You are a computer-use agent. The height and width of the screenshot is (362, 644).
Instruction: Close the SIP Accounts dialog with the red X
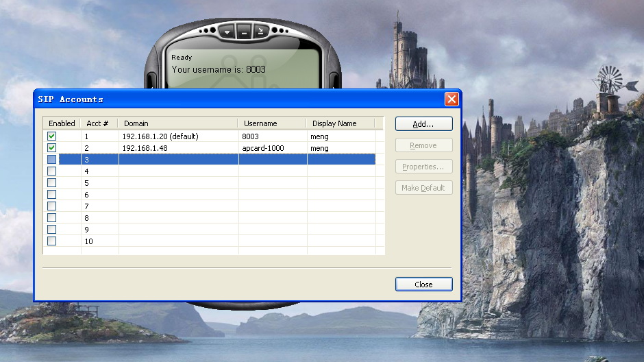point(451,99)
